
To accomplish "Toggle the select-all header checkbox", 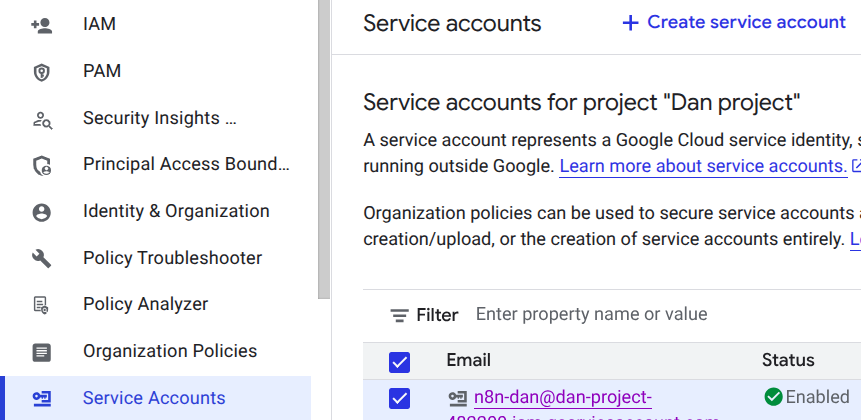I will [399, 361].
